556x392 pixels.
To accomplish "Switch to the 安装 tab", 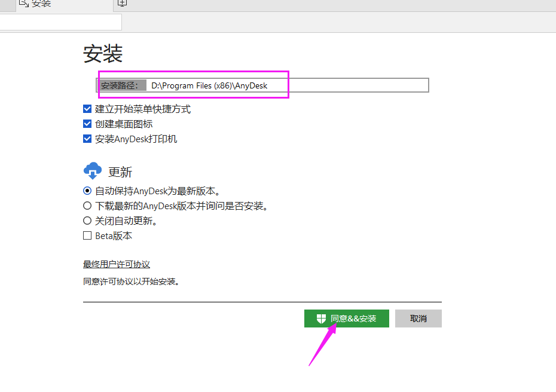I will click(64, 5).
